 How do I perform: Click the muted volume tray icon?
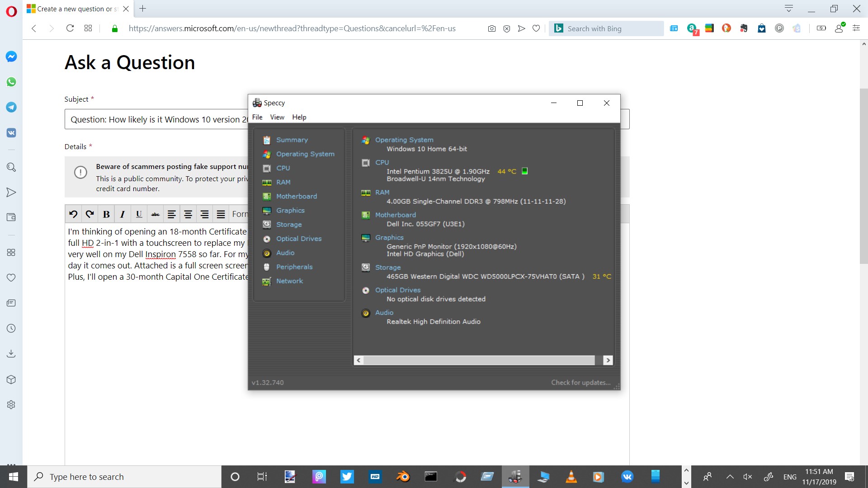(x=748, y=477)
